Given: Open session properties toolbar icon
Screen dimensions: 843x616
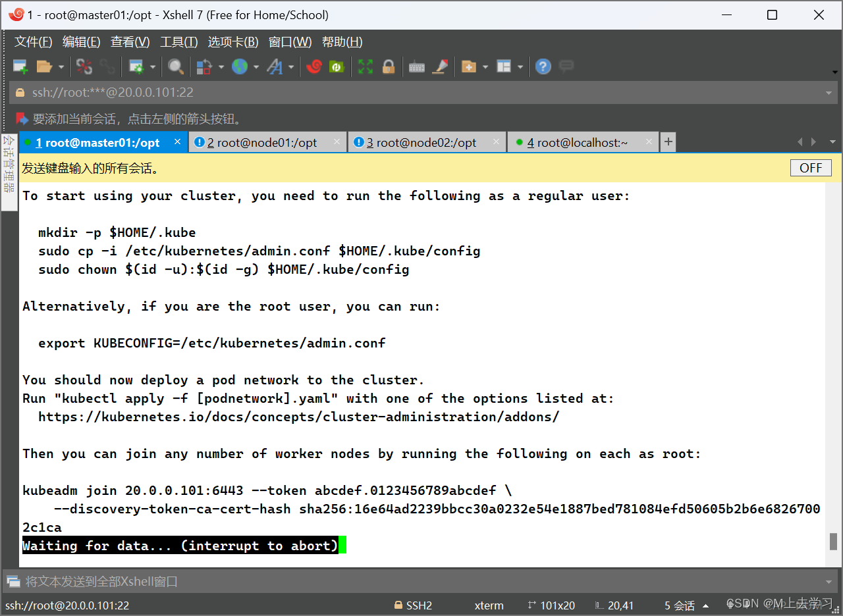Looking at the screenshot, I should click(x=136, y=66).
